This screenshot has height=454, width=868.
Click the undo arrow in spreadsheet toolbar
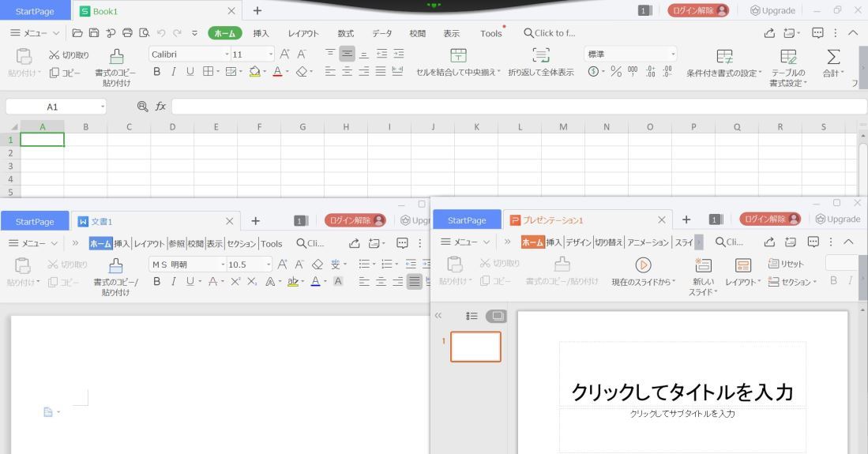(161, 33)
